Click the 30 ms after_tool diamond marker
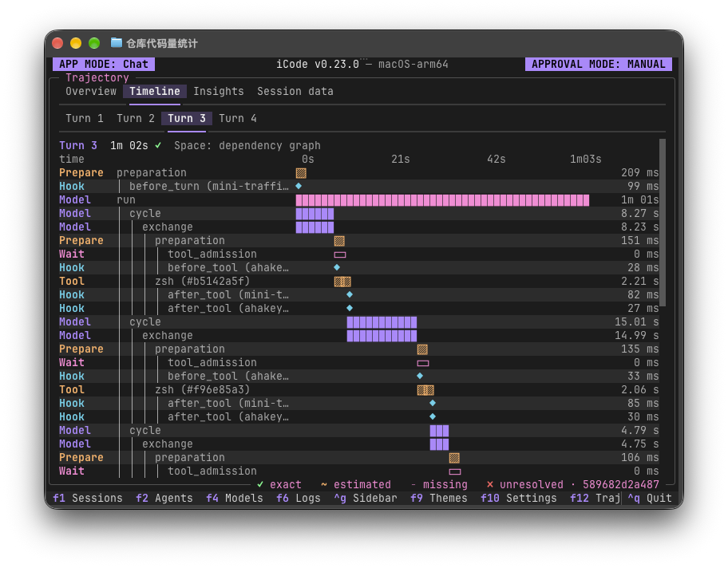 pos(433,416)
